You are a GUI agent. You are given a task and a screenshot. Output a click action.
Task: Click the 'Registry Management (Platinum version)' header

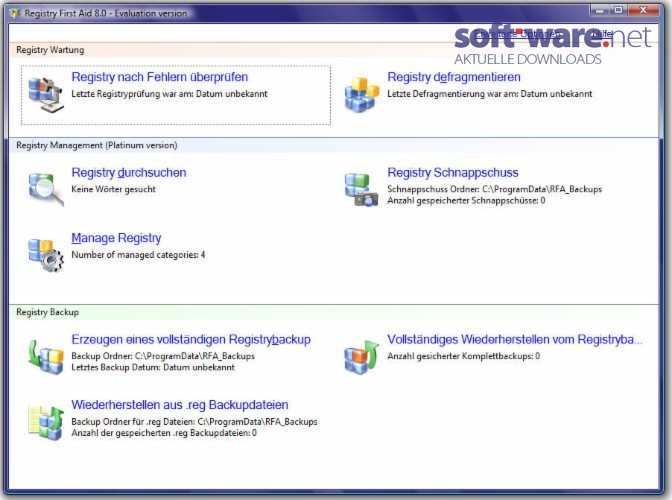pos(96,146)
